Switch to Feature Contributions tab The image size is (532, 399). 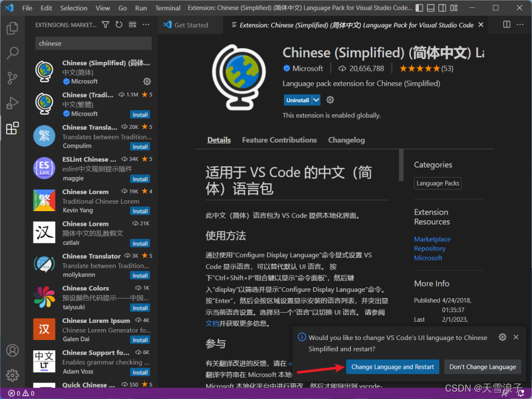(x=279, y=140)
